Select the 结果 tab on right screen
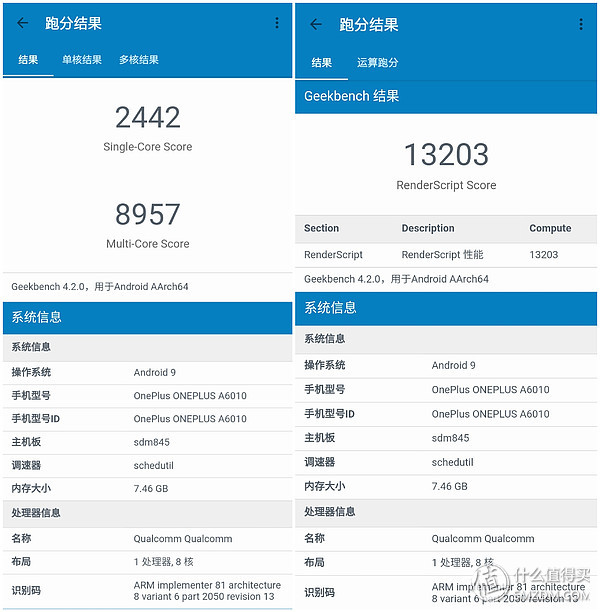Viewport: 600px width, 612px height. [x=322, y=62]
